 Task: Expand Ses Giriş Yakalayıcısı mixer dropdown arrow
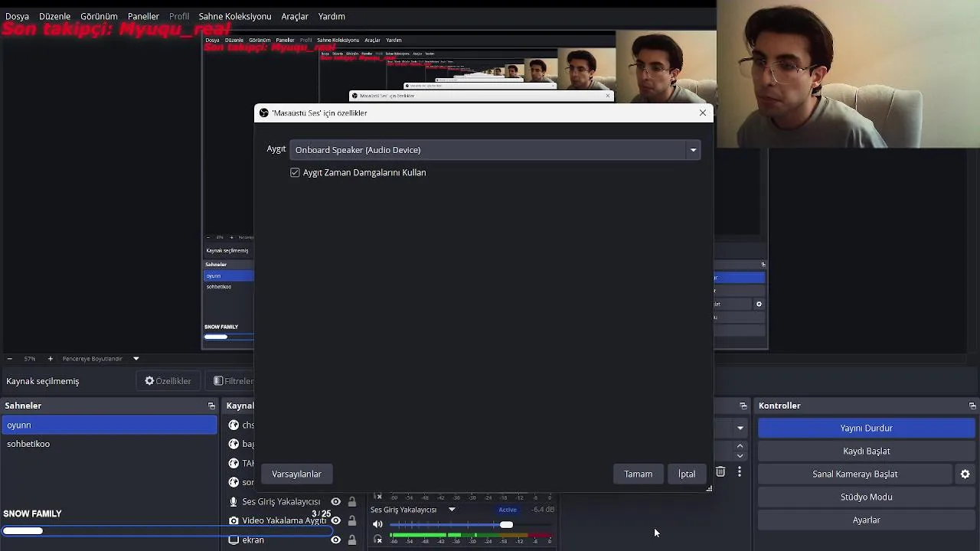click(452, 510)
